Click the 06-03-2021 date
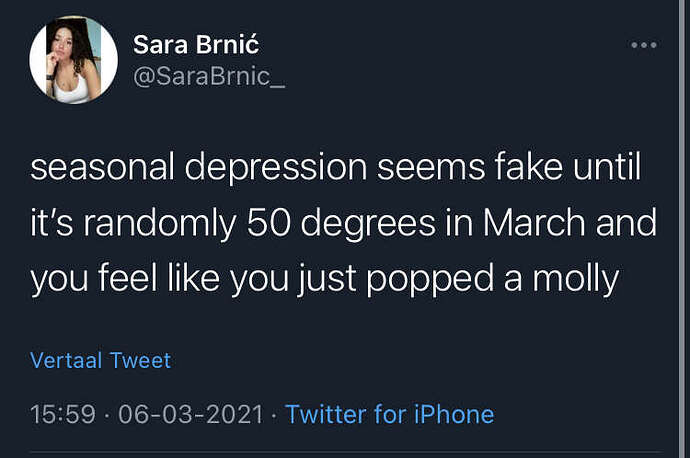690x458 pixels. [191, 414]
